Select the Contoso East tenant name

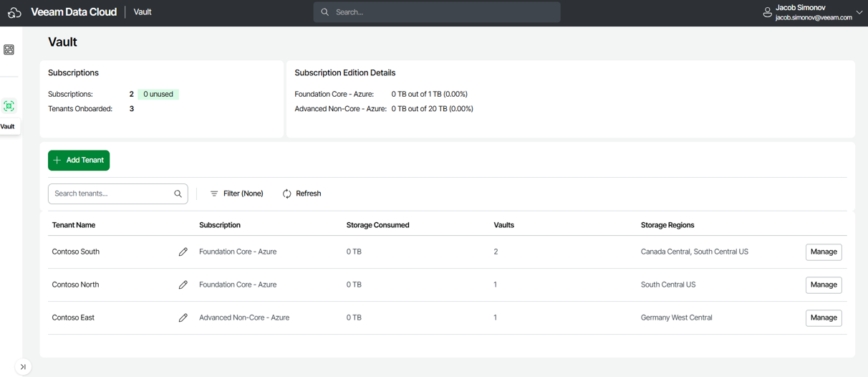[73, 318]
